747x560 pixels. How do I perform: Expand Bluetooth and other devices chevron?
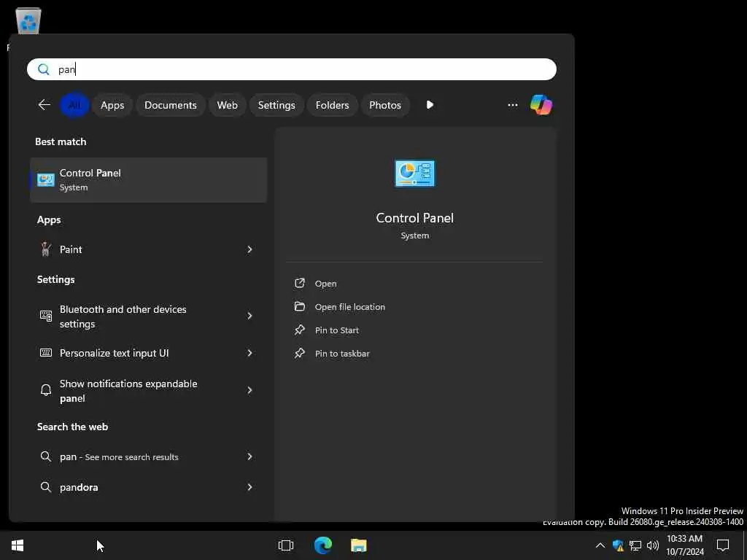pos(249,316)
